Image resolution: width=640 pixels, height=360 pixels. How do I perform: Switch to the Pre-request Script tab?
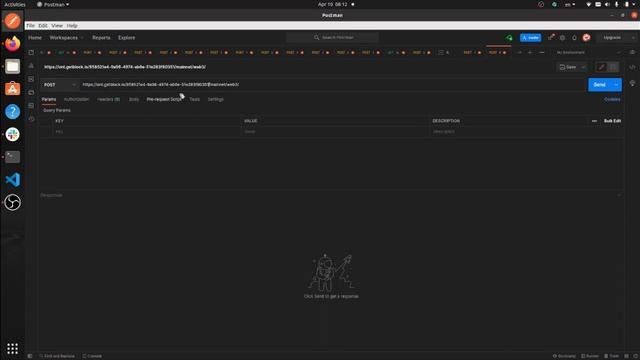164,99
